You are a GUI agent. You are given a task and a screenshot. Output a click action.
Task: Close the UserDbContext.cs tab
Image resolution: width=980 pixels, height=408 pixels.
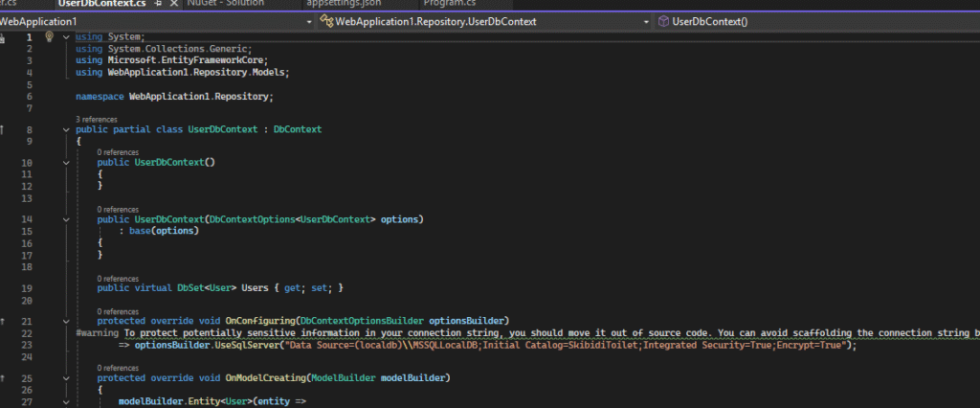pyautogui.click(x=173, y=4)
